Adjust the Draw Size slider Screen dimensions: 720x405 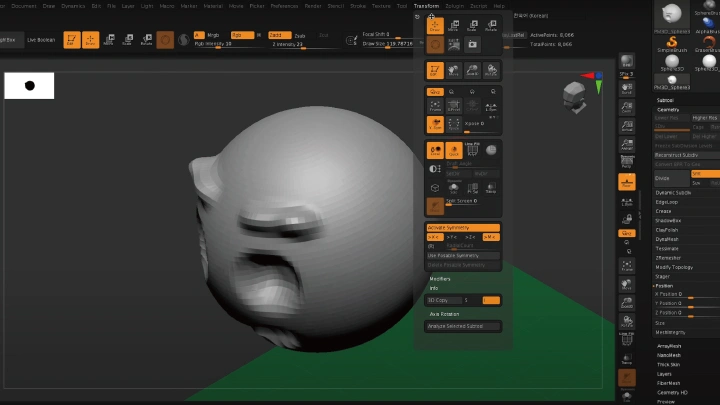[388, 45]
